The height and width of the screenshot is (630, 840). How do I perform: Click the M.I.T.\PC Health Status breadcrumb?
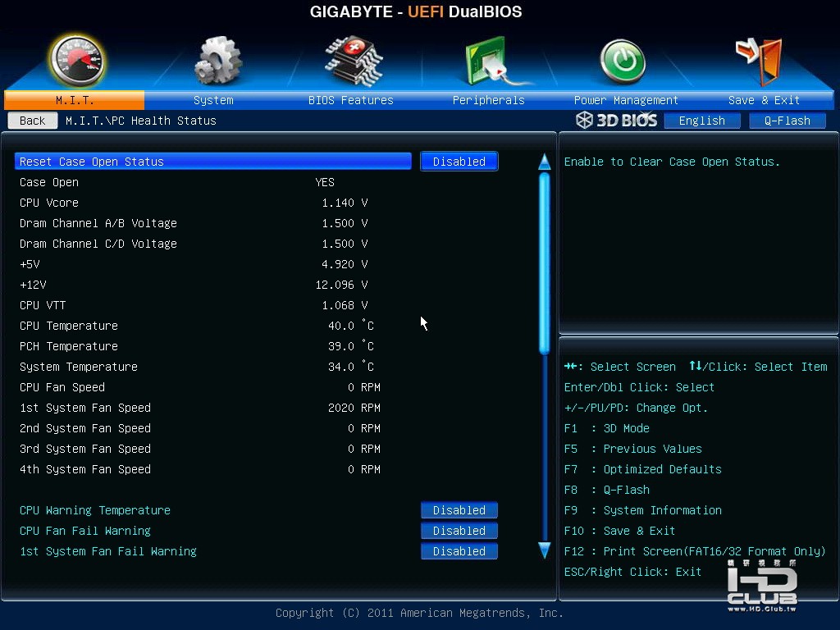tap(141, 121)
